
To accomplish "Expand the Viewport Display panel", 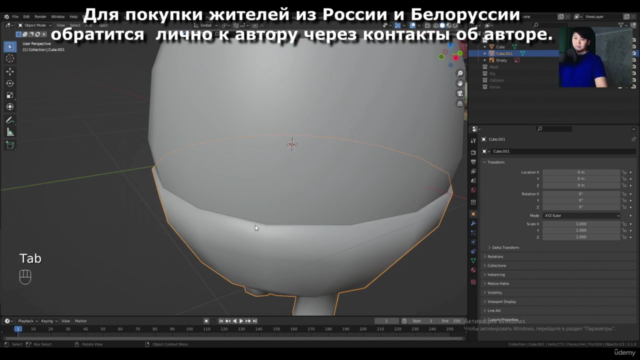I will pos(501,302).
